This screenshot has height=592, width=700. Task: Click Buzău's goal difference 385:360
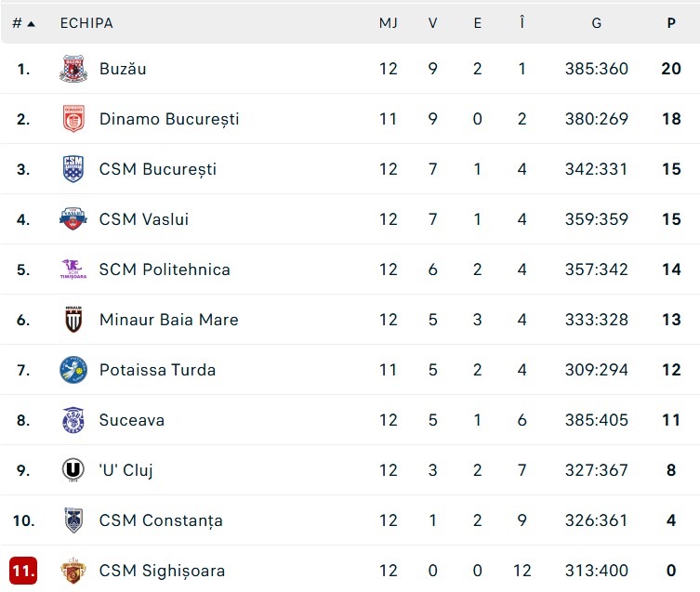(x=597, y=69)
